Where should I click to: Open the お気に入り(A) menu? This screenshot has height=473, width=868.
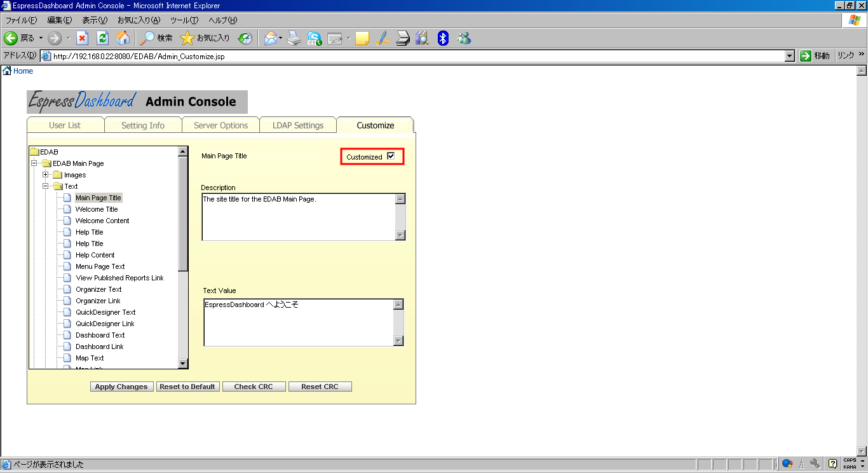pos(139,20)
